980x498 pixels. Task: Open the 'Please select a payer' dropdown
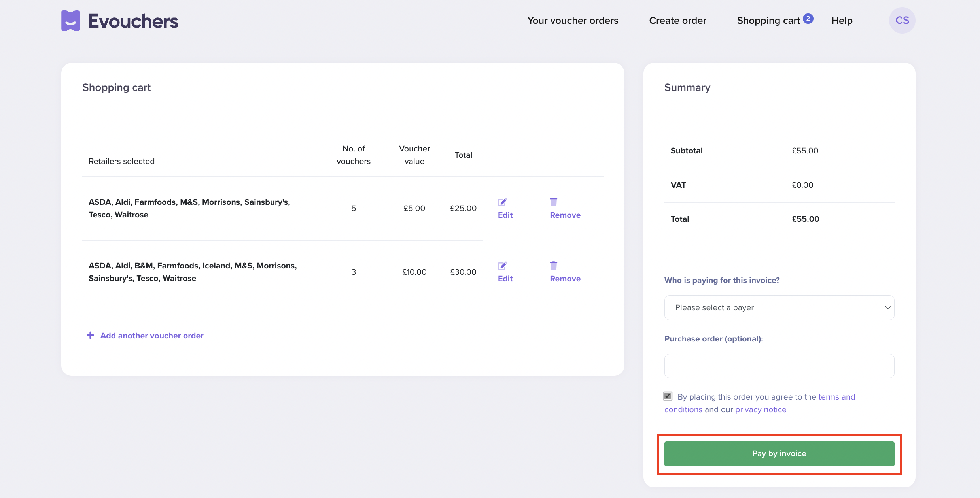click(x=779, y=307)
